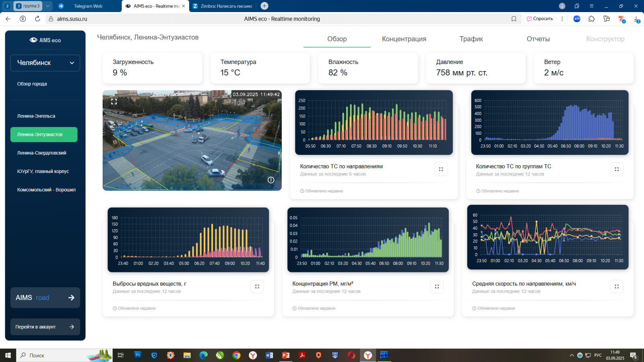Select 'Ленина-Энтузиастов' intersection
Viewport: 644px width, 362px height.
click(44, 134)
